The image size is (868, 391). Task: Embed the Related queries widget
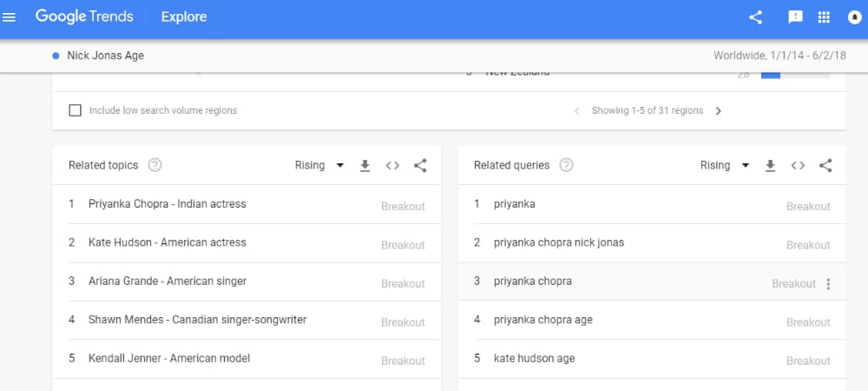coord(798,165)
